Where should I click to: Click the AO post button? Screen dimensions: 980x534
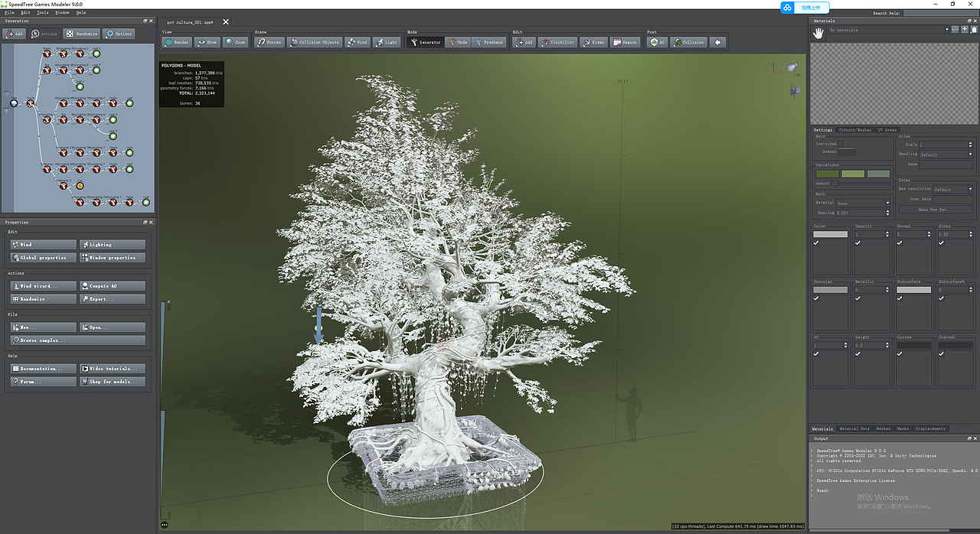[x=658, y=42]
